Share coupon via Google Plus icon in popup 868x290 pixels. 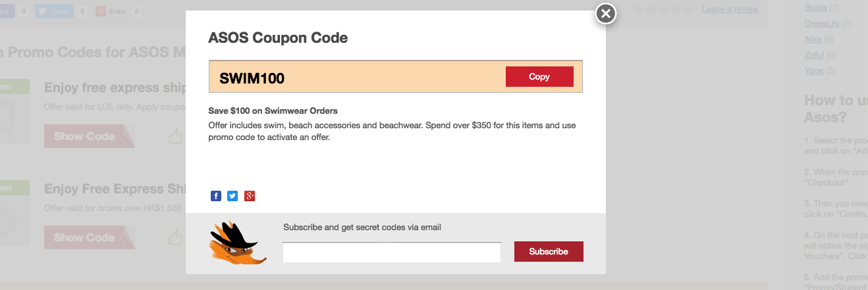click(250, 196)
